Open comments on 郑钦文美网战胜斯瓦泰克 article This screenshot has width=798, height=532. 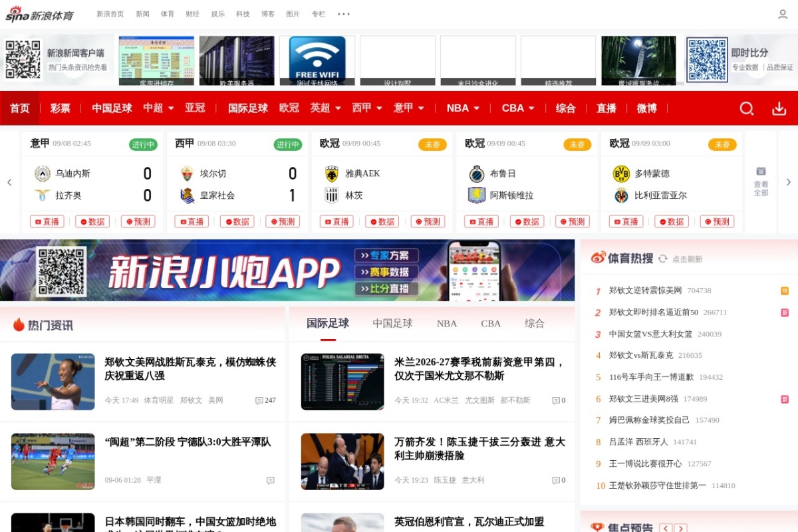(x=265, y=400)
